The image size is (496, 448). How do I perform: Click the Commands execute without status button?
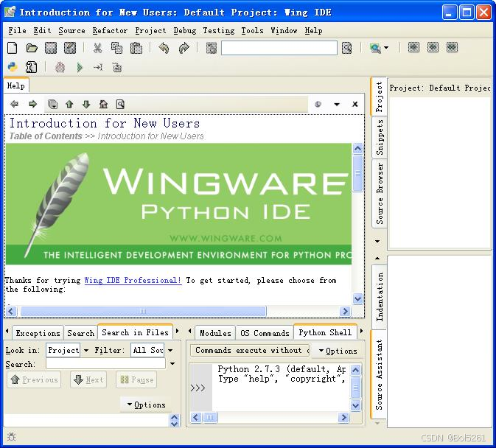pyautogui.click(x=250, y=350)
